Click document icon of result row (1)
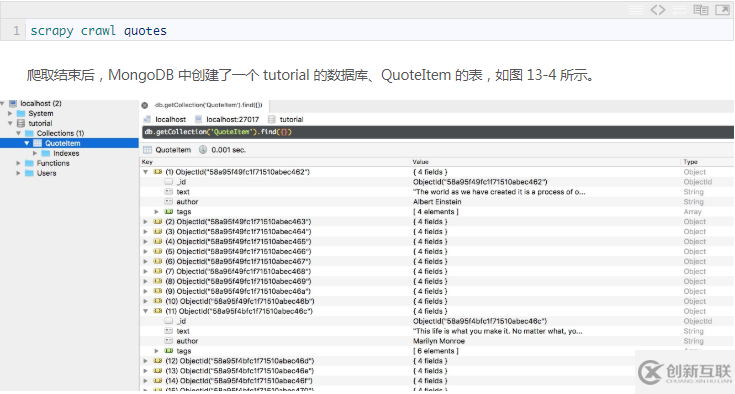 (158, 172)
